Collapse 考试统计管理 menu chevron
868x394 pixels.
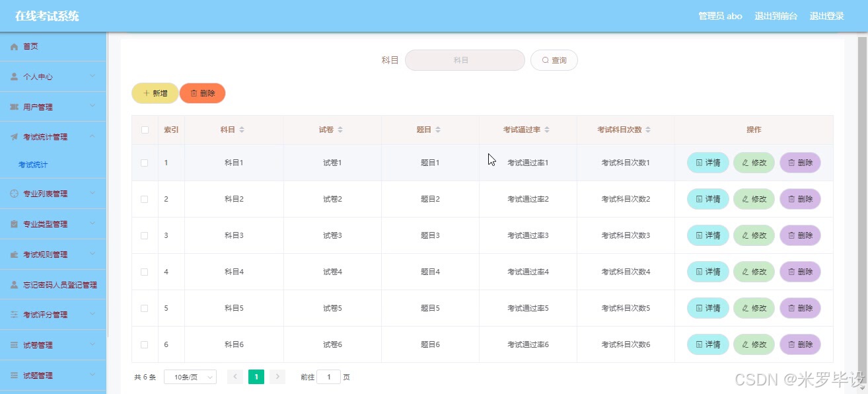[x=92, y=137]
